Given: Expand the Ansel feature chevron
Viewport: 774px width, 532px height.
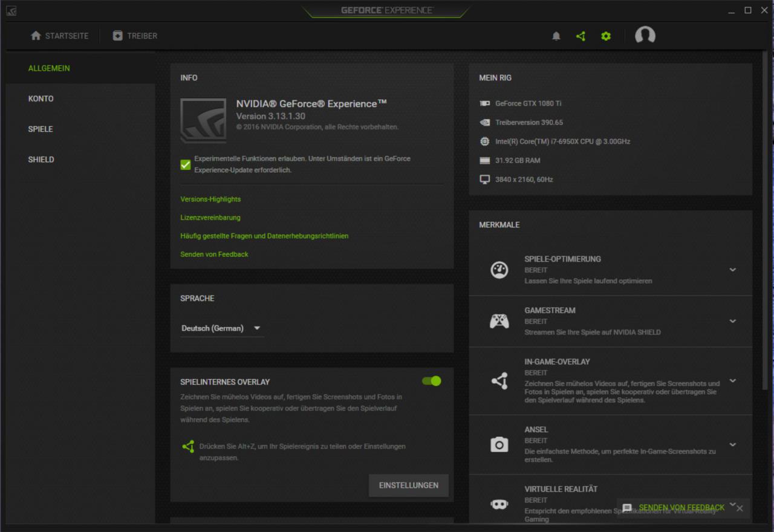Looking at the screenshot, I should [x=732, y=445].
